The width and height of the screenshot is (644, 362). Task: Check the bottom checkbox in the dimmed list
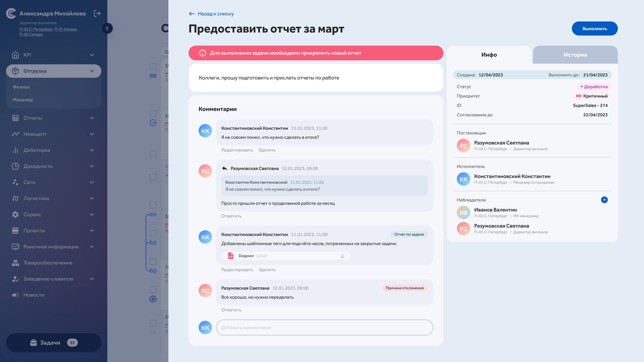click(x=153, y=323)
